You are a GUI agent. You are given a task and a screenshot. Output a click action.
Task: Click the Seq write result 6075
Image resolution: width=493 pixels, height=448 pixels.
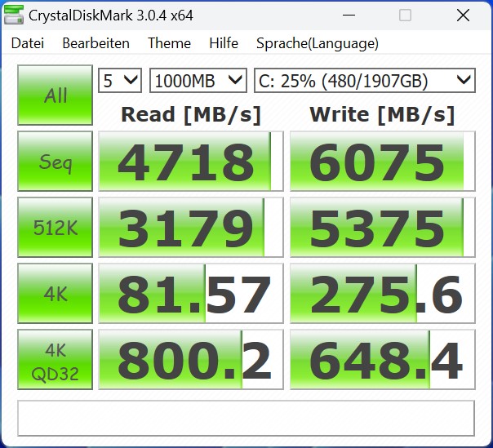[x=382, y=162]
